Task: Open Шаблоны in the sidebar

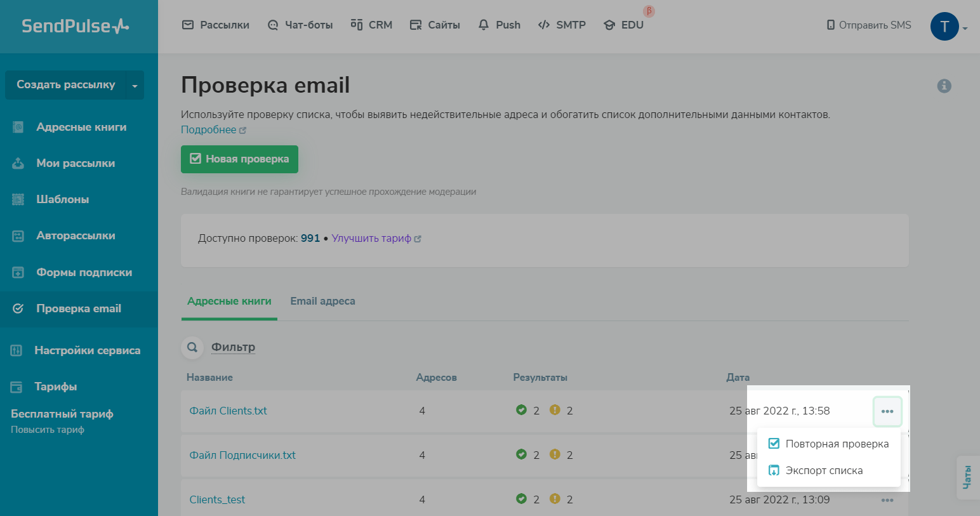Action: [x=62, y=199]
